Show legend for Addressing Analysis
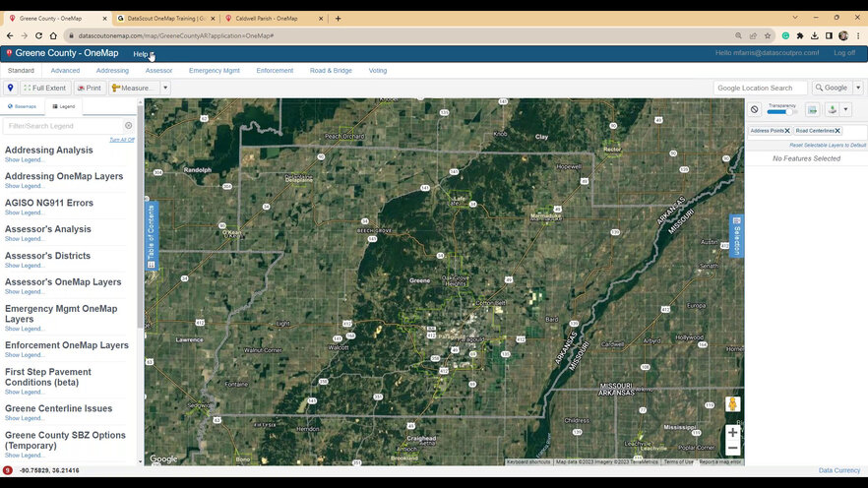Screen dimensions: 868x488 click(x=24, y=160)
